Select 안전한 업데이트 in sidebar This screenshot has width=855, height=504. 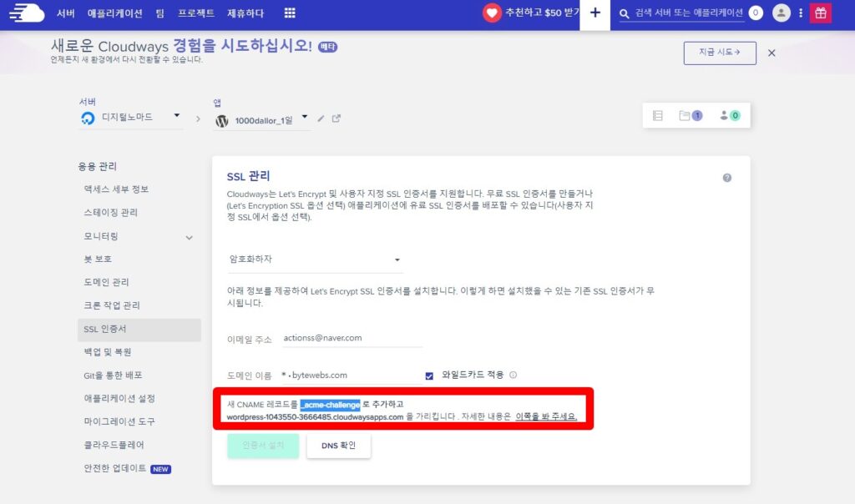click(x=115, y=469)
